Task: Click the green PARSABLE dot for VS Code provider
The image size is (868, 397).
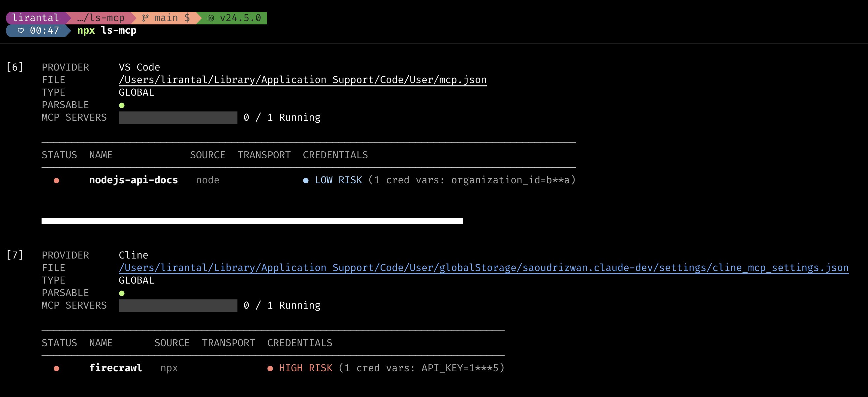Action: click(122, 105)
